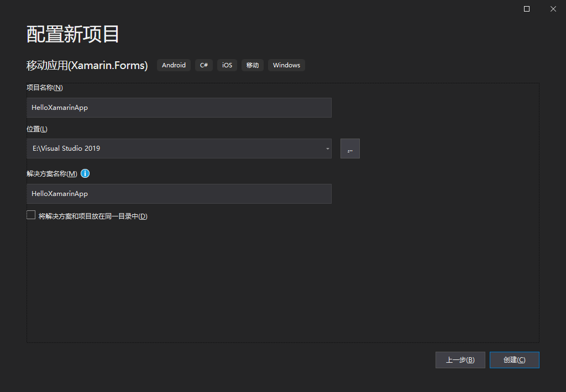Click the 配置新项目 heading
This screenshot has width=566, height=392.
[x=73, y=34]
